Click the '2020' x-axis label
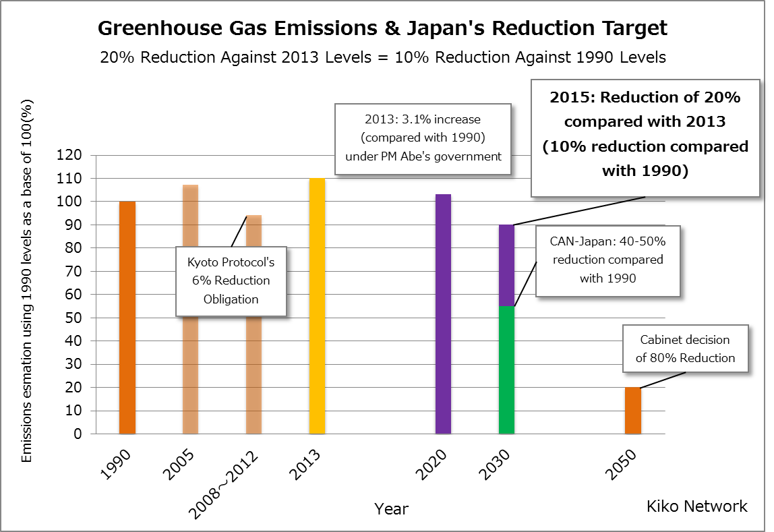 431,464
